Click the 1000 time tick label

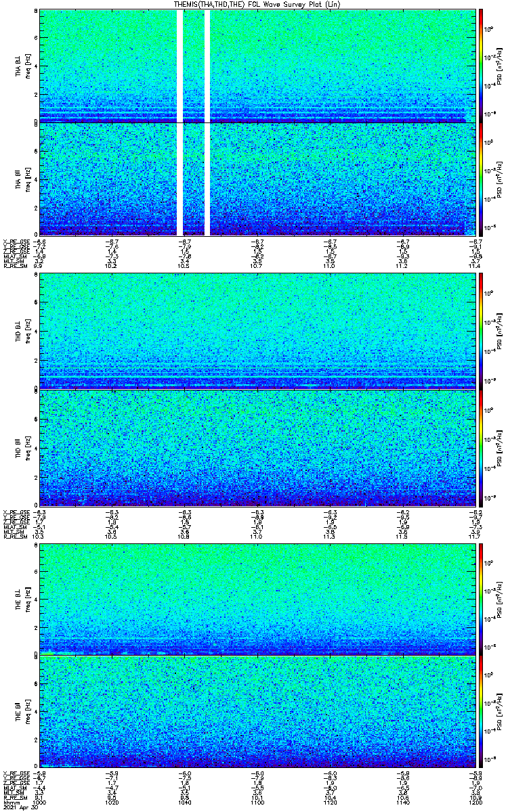tap(39, 802)
